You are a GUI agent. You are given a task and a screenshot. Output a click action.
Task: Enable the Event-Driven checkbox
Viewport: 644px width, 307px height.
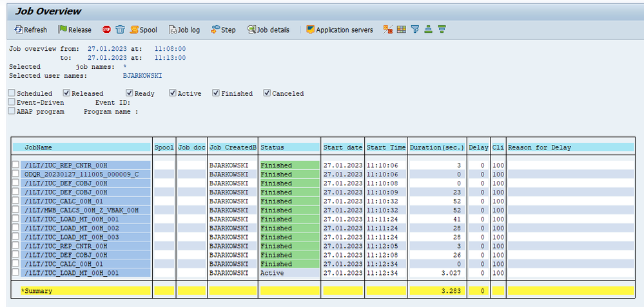tap(12, 102)
